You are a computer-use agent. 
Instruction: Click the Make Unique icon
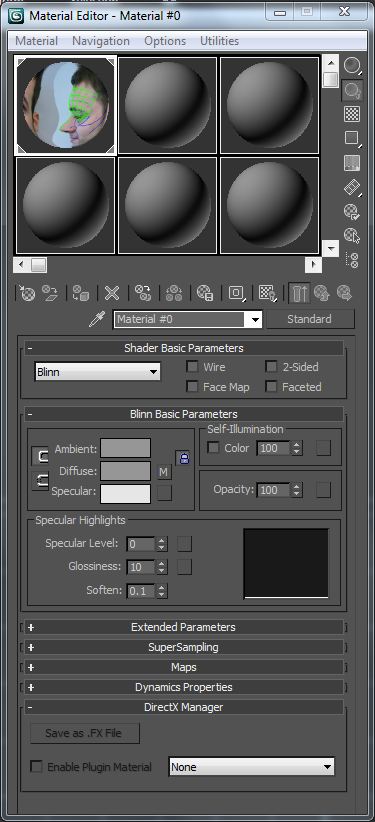click(174, 293)
